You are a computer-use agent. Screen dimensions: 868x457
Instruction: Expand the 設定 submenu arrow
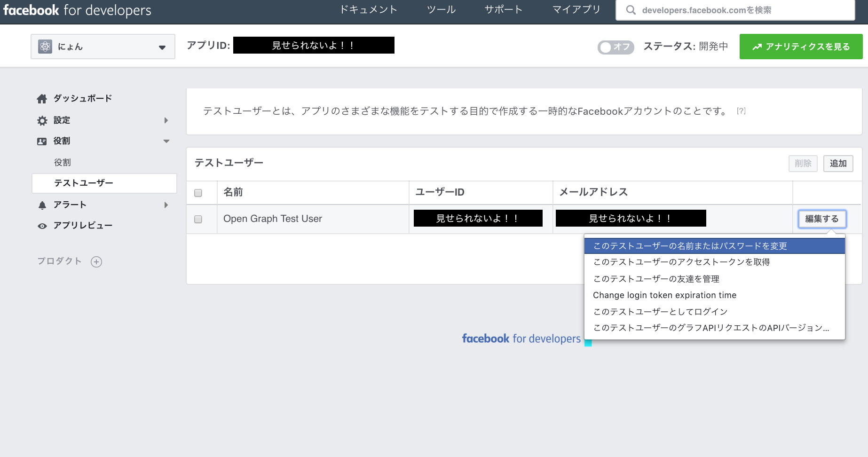pos(166,120)
